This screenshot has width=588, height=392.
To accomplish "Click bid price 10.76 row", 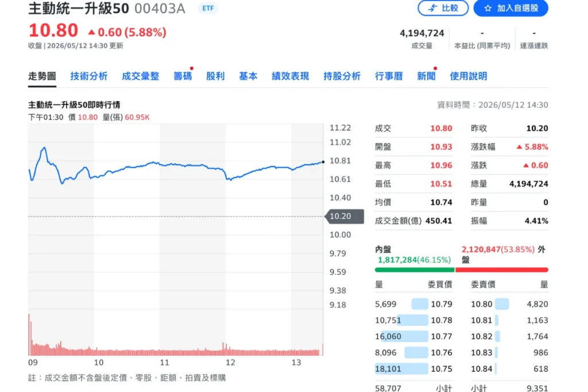I will click(413, 352).
